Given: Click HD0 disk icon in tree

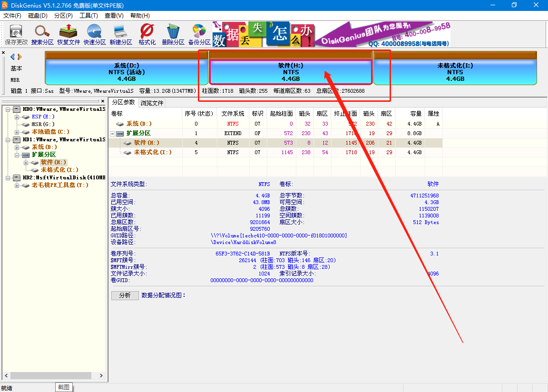Looking at the screenshot, I should click(17, 109).
